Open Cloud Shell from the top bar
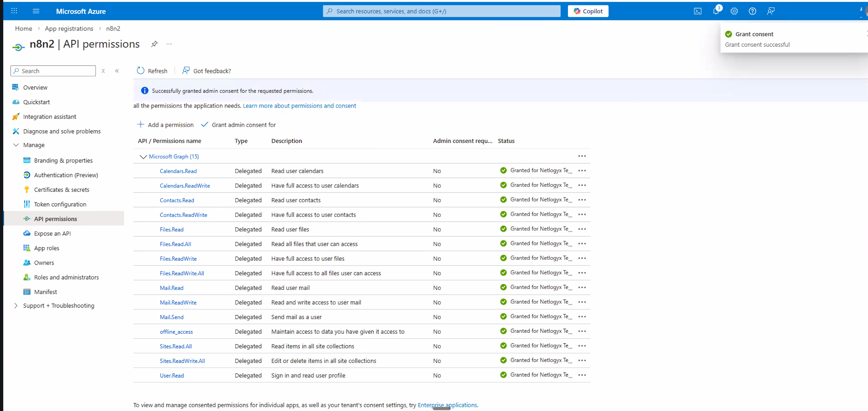Screen dimensions: 868x411 pos(698,11)
